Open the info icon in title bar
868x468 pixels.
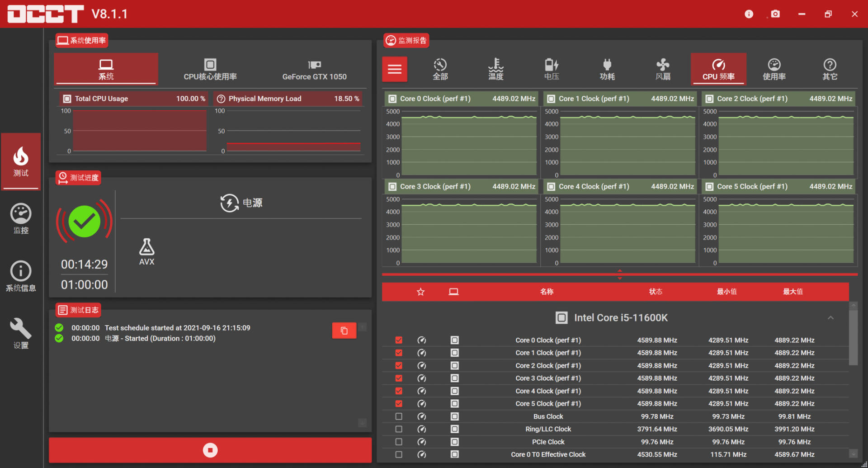click(749, 14)
